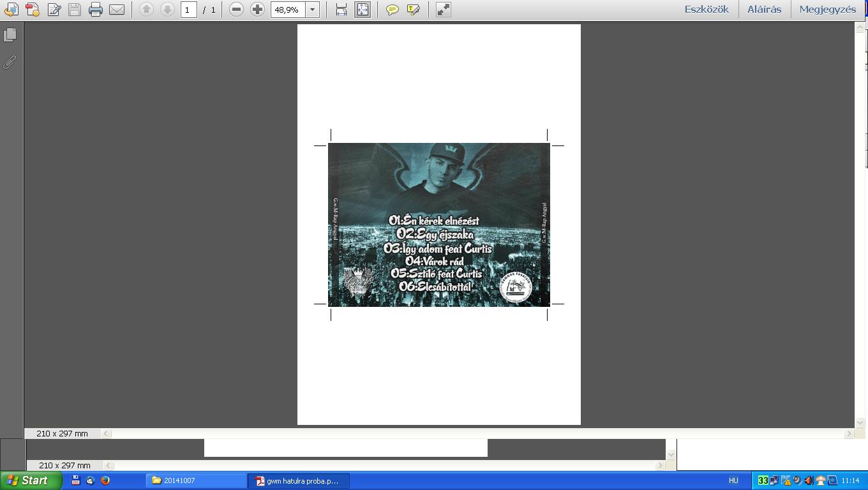
Task: Click the first quick launch icon
Action: (75, 480)
